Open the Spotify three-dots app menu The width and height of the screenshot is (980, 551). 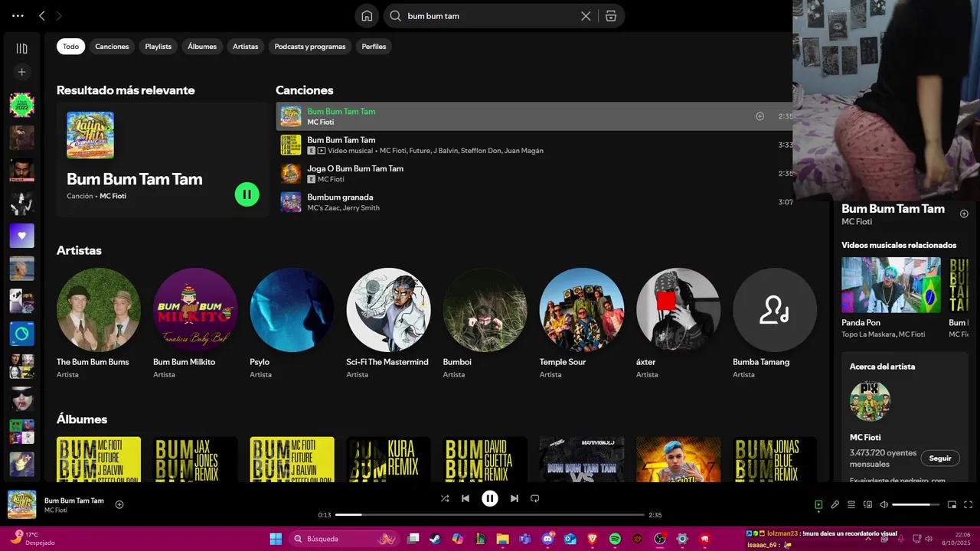(18, 15)
